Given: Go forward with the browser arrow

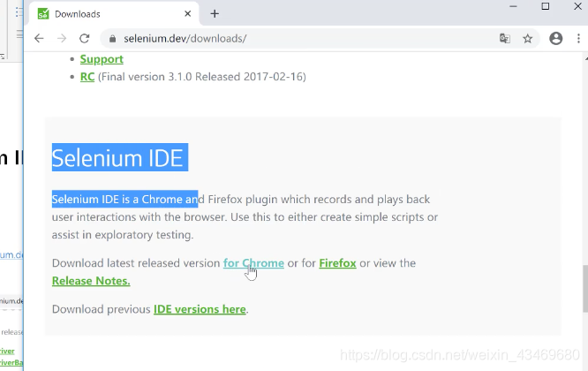Looking at the screenshot, I should 62,38.
